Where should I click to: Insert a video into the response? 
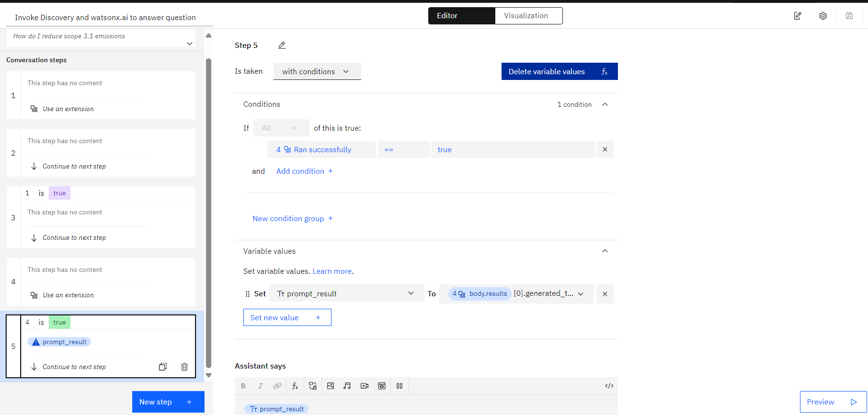click(365, 386)
